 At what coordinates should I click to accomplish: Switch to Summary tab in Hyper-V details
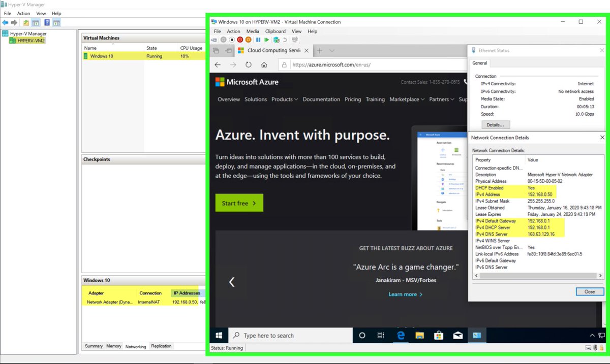click(x=94, y=346)
